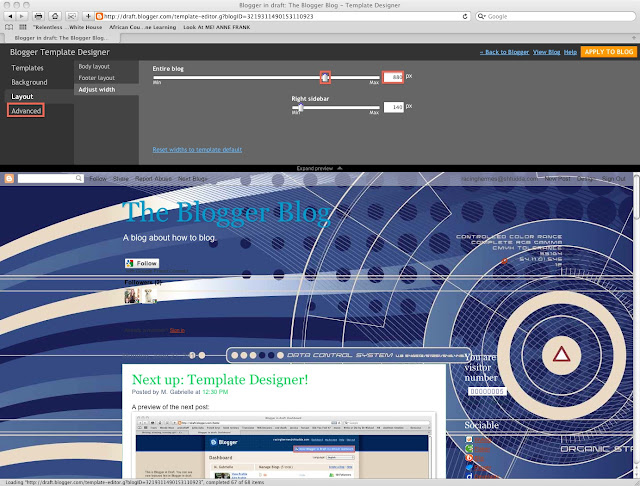Click the APPLY TO BLOG button
This screenshot has height=486, width=640.
(609, 52)
